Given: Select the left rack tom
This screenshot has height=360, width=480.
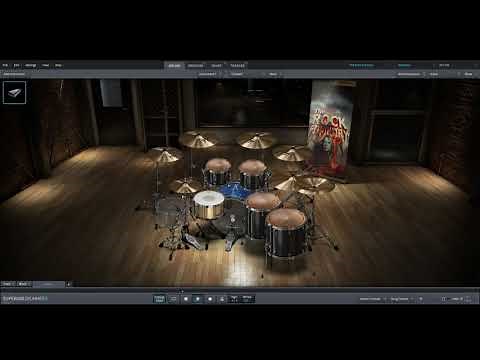Looking at the screenshot, I should tap(218, 172).
